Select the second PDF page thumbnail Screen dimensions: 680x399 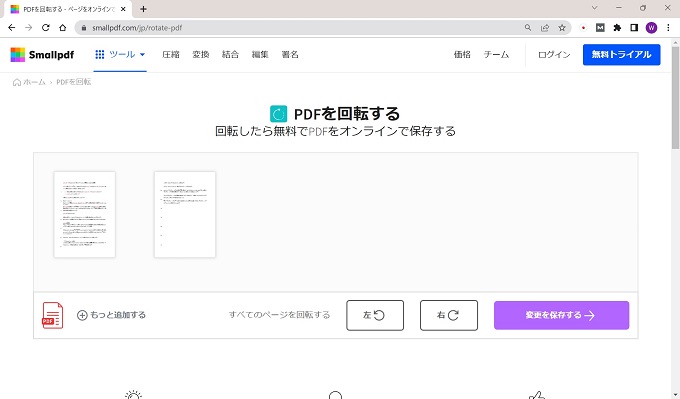coord(185,214)
